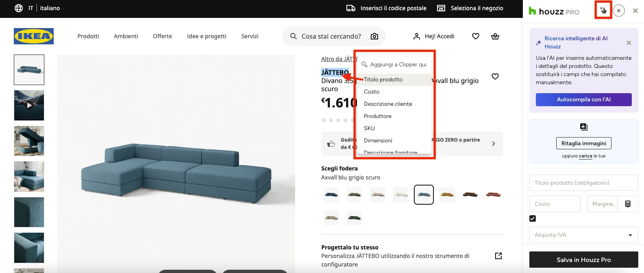Click the round sparkle icon in Houzz Pro header
This screenshot has width=644, height=273.
pyautogui.click(x=619, y=11)
